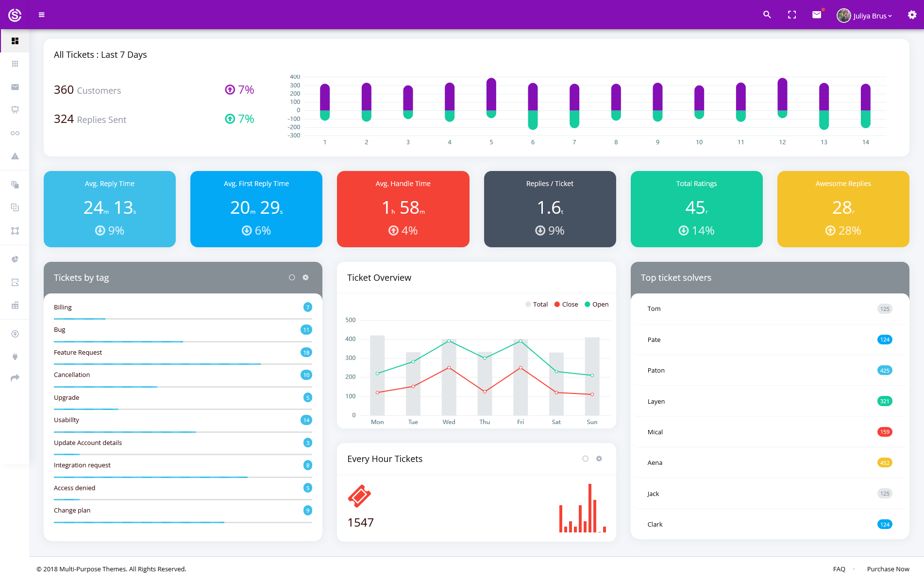The width and height of the screenshot is (924, 581).
Task: Open the pie chart sidebar icon
Action: coord(15,259)
